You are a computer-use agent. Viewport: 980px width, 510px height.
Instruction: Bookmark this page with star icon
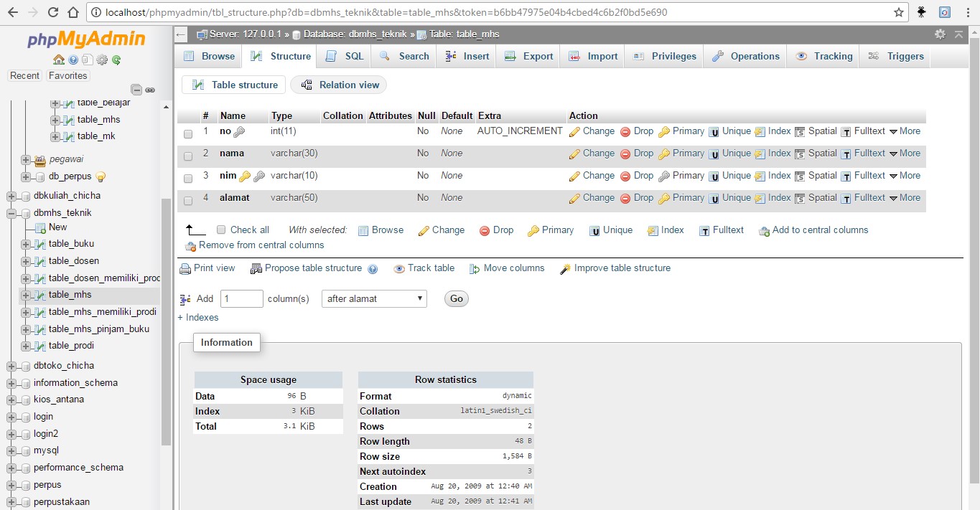[x=898, y=12]
